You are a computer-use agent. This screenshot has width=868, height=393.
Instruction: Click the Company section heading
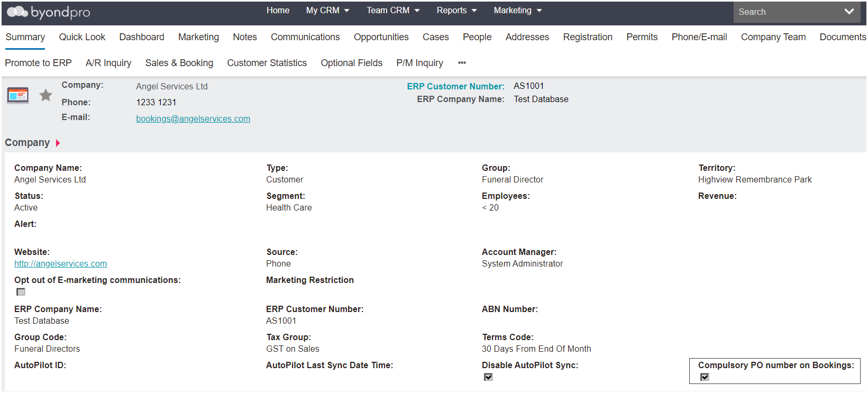[x=27, y=143]
